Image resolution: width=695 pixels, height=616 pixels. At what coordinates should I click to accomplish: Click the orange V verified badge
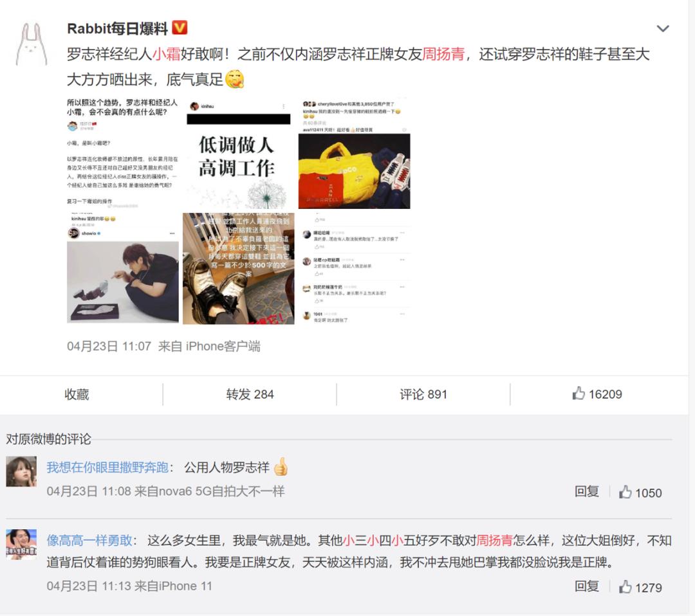click(x=180, y=28)
